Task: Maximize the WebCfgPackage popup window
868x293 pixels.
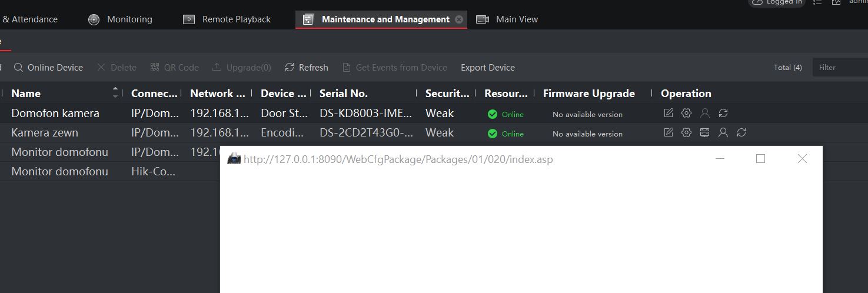Action: 760,159
